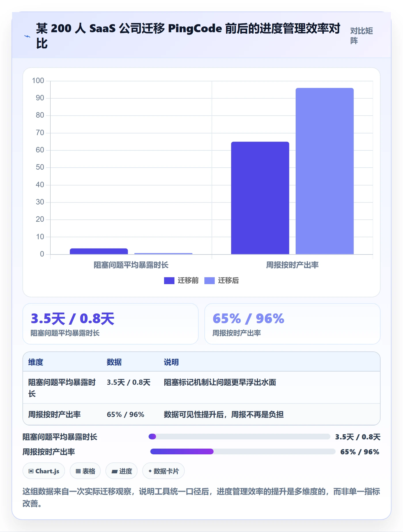The image size is (403, 532).
Task: Open the 65% / 96% data card
Action: pyautogui.click(x=292, y=324)
